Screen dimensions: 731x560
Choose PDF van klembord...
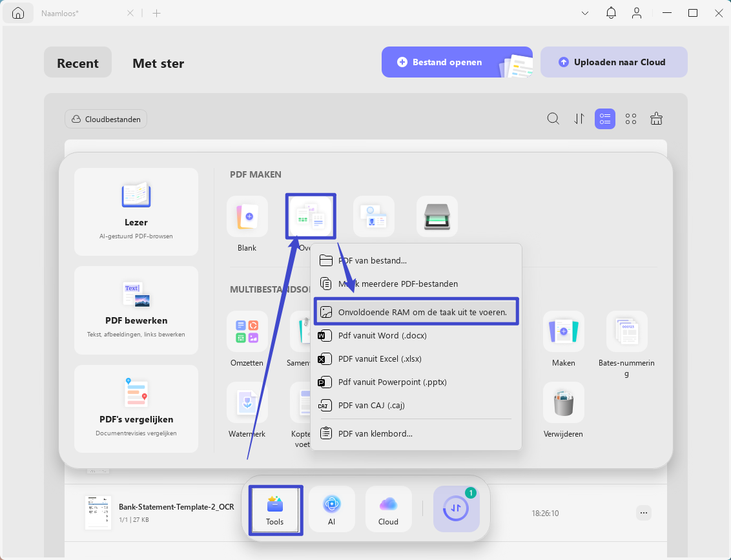pos(416,433)
